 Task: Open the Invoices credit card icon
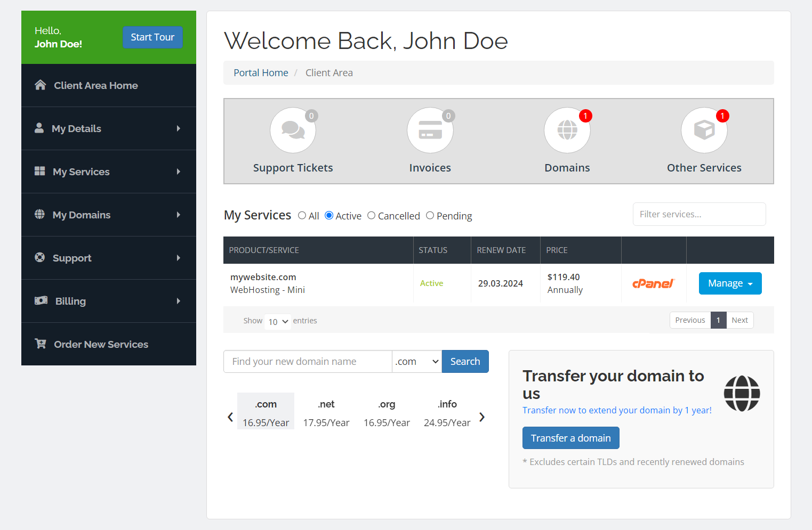430,130
